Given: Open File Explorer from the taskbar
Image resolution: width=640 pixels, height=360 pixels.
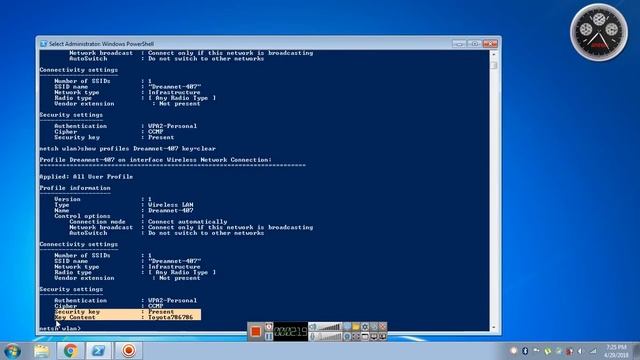Looking at the screenshot, I should [x=41, y=351].
